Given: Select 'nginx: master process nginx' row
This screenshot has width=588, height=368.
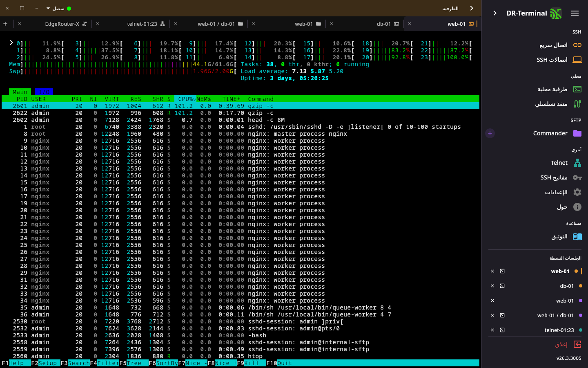Looking at the screenshot, I should coord(241,134).
